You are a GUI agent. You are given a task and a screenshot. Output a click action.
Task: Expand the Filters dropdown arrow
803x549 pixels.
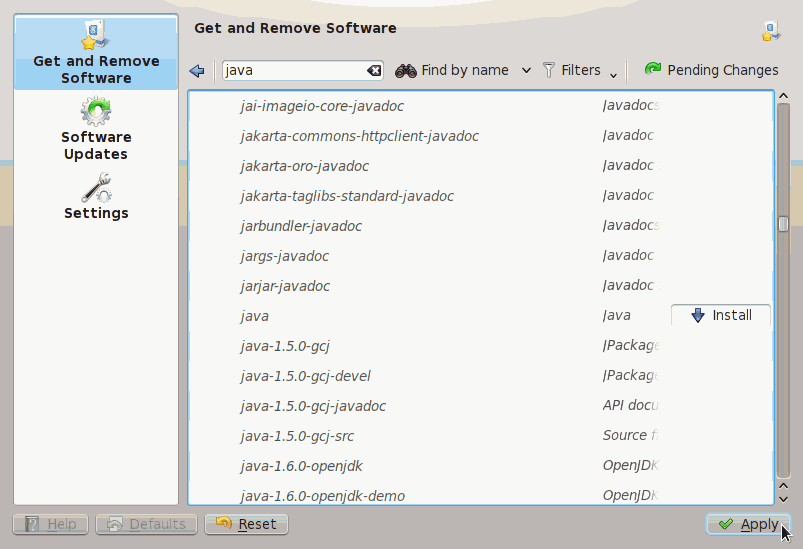pyautogui.click(x=614, y=75)
